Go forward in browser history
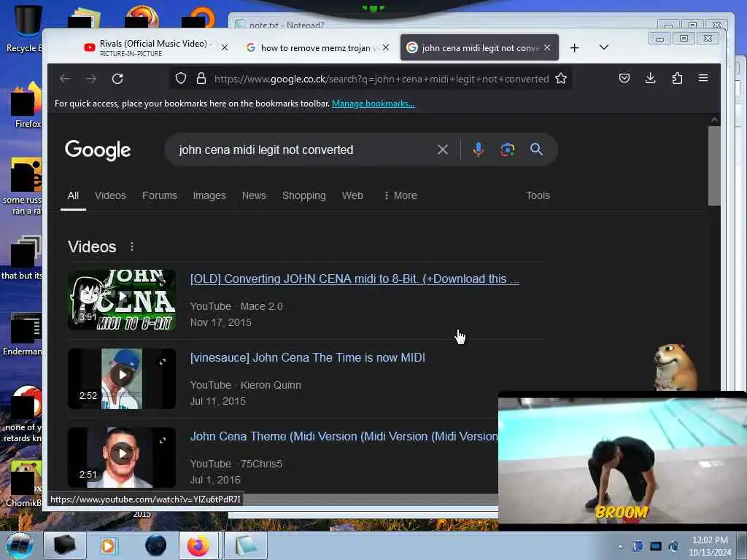Screen dimensions: 747x560 pyautogui.click(x=91, y=79)
